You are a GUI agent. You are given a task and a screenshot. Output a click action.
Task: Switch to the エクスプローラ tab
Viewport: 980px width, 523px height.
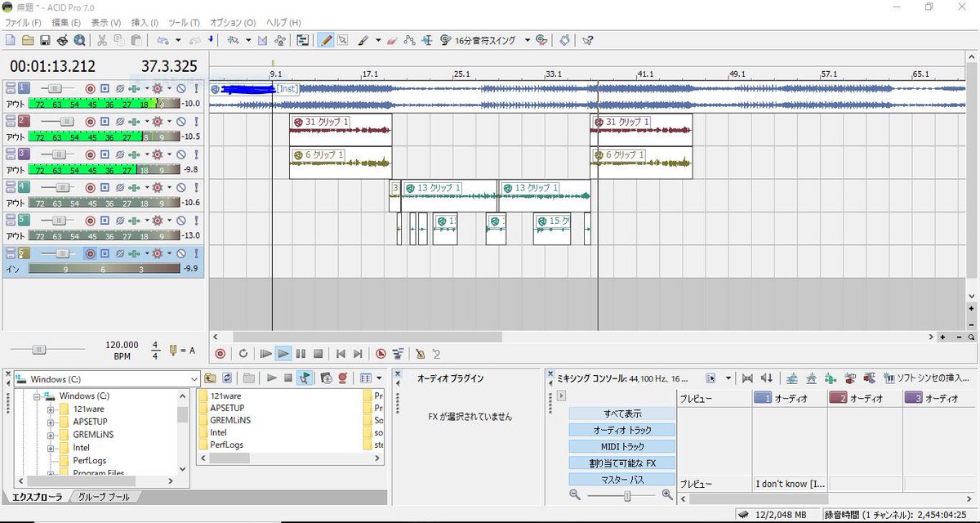click(x=36, y=497)
